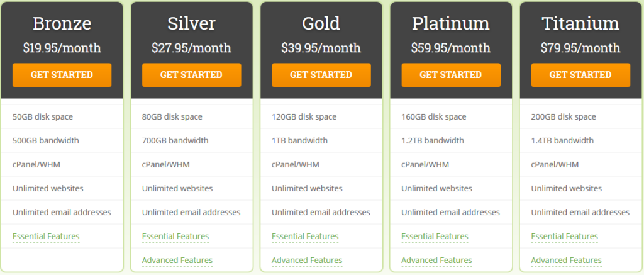Image resolution: width=644 pixels, height=275 pixels.
Task: Show Advanced Features for Platinum plan
Action: [x=437, y=260]
